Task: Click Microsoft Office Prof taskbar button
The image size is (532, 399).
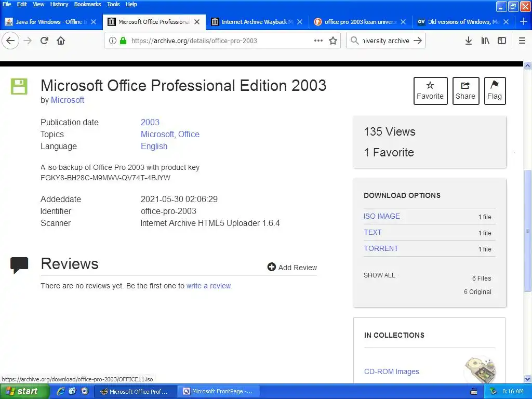Action: (136, 392)
